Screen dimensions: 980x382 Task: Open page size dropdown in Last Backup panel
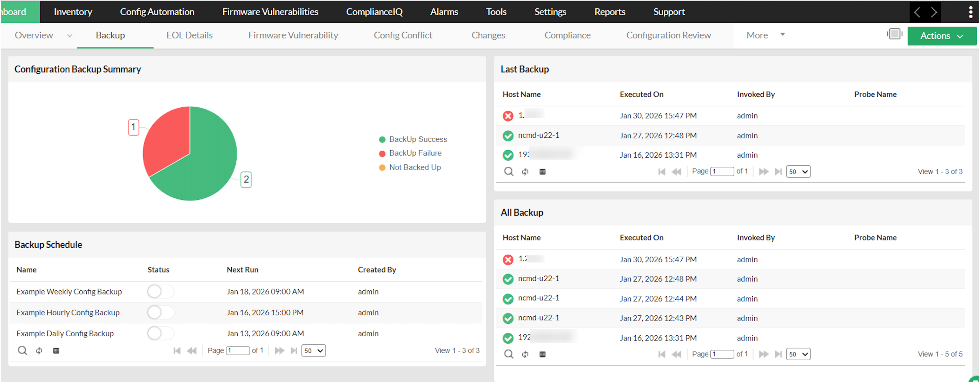(798, 172)
